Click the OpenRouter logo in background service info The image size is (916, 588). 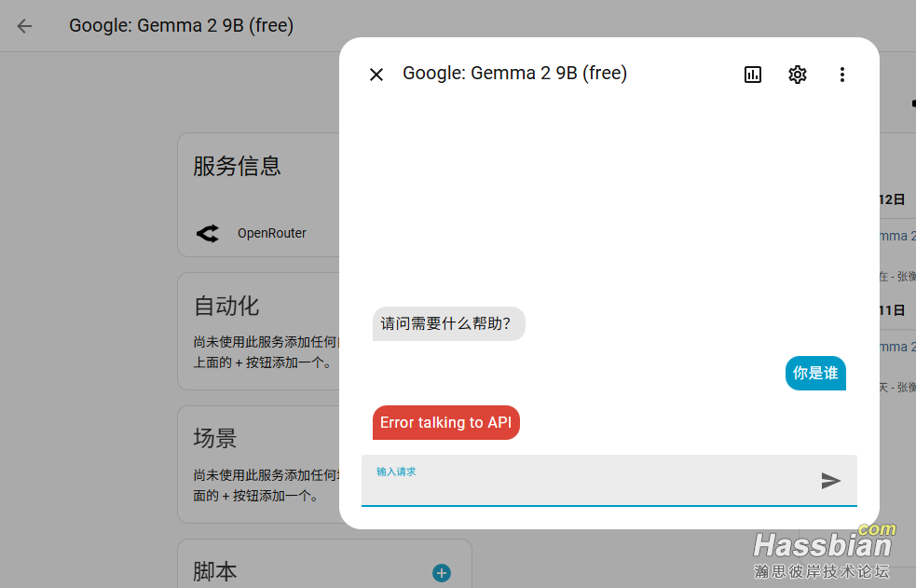(208, 234)
